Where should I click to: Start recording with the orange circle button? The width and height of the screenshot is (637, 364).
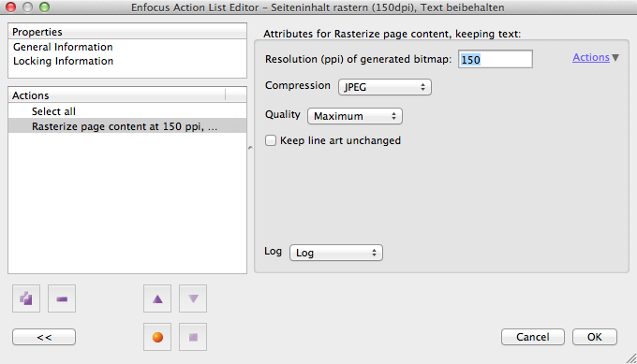157,337
